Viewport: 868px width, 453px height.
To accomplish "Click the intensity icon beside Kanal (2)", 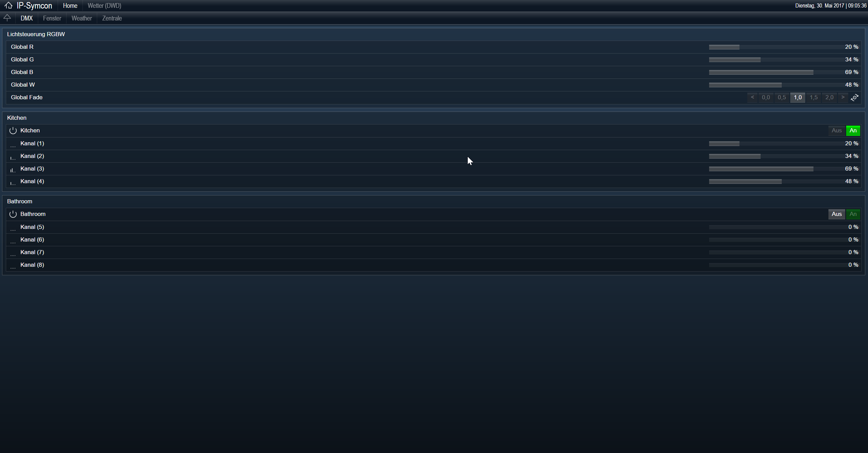I will tap(13, 157).
